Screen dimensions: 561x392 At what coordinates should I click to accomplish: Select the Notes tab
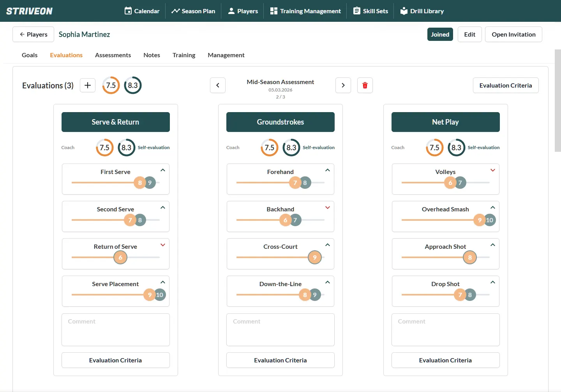pyautogui.click(x=152, y=55)
